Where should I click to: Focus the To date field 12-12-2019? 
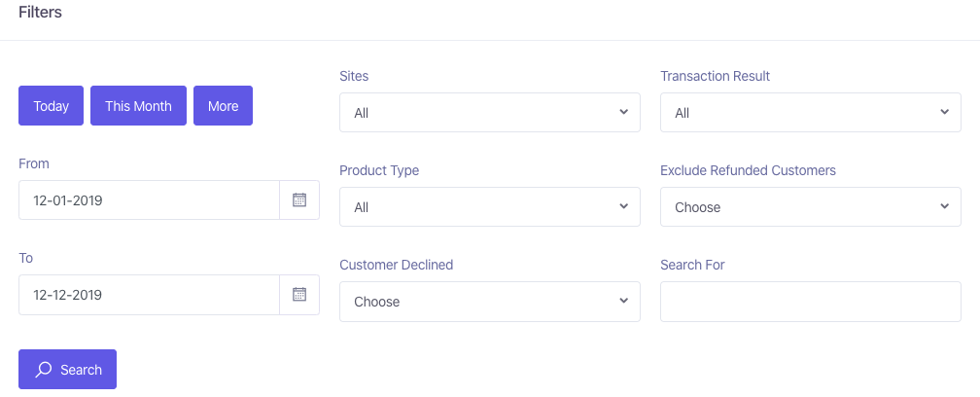[x=149, y=295]
